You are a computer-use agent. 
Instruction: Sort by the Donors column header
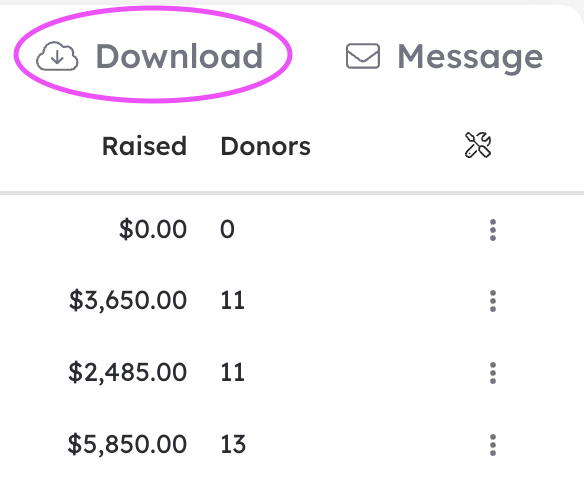(x=266, y=146)
